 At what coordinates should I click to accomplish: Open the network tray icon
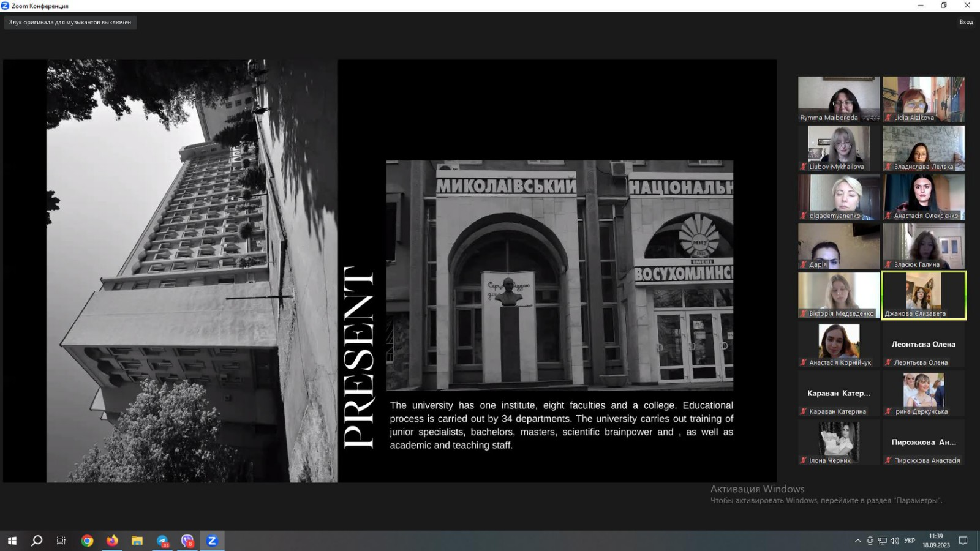882,541
